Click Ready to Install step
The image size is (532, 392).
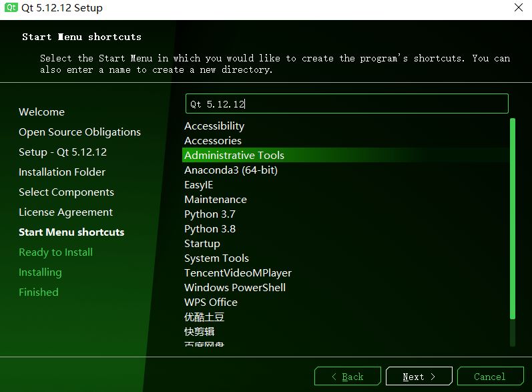coord(55,252)
